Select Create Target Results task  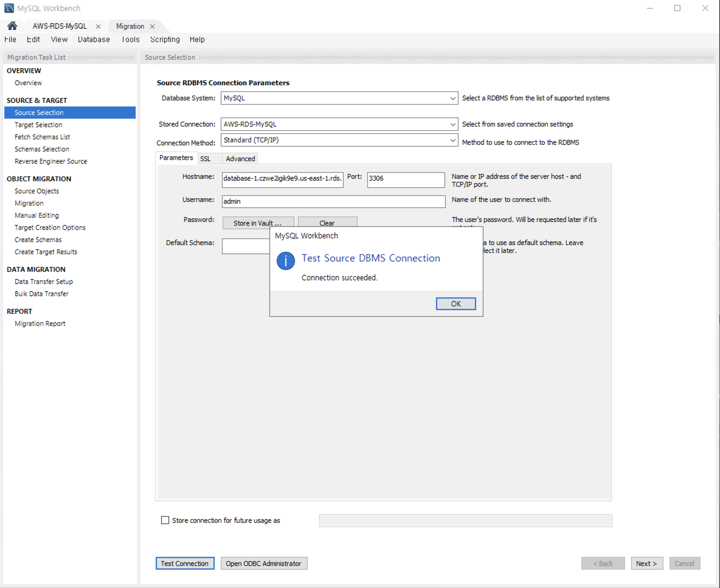pos(46,252)
